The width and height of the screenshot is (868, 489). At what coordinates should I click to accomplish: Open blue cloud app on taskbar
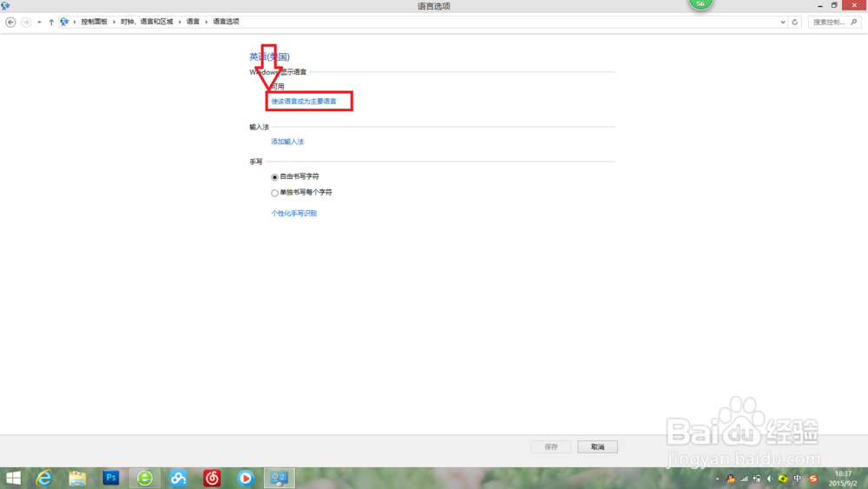[178, 478]
